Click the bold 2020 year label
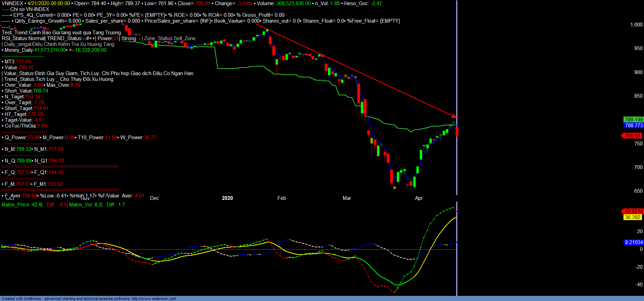This screenshot has width=644, height=301. click(227, 198)
